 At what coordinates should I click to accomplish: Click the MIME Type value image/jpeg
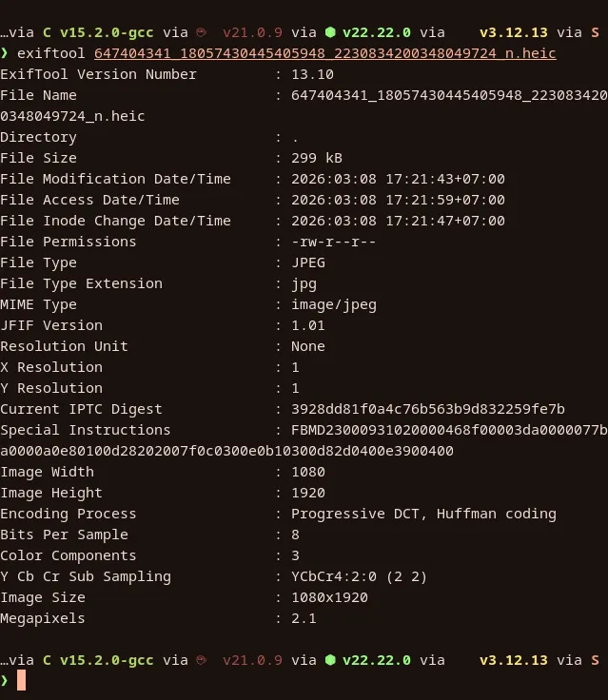pyautogui.click(x=333, y=304)
